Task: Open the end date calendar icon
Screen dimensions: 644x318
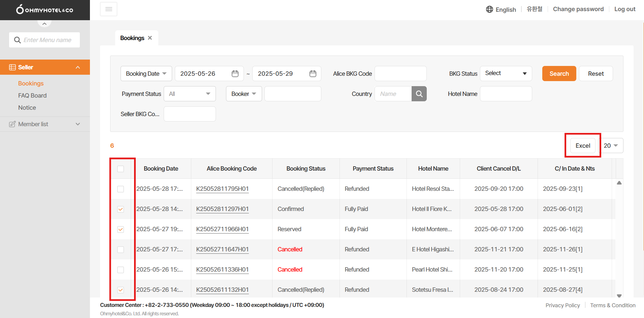Action: 313,74
